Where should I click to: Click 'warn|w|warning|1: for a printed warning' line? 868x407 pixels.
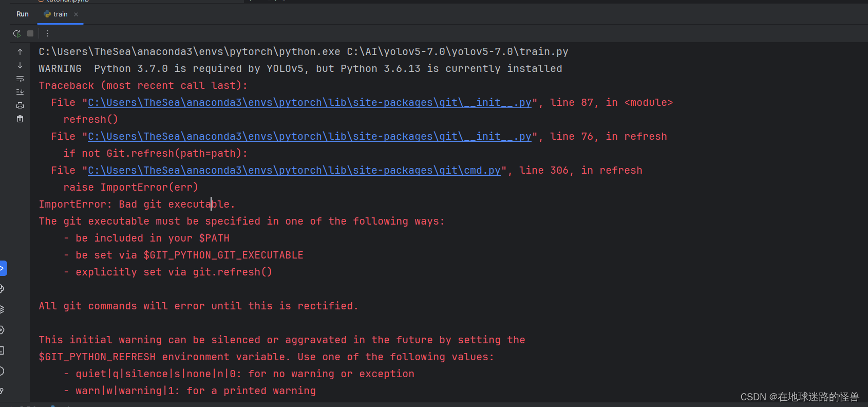(x=190, y=391)
